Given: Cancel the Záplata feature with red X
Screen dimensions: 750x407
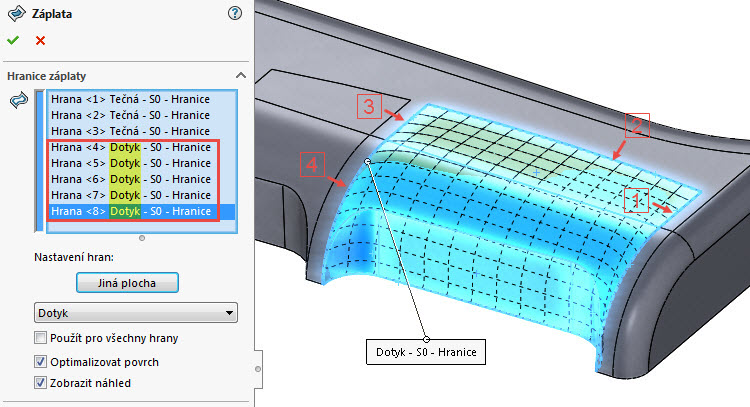Looking at the screenshot, I should (x=40, y=41).
